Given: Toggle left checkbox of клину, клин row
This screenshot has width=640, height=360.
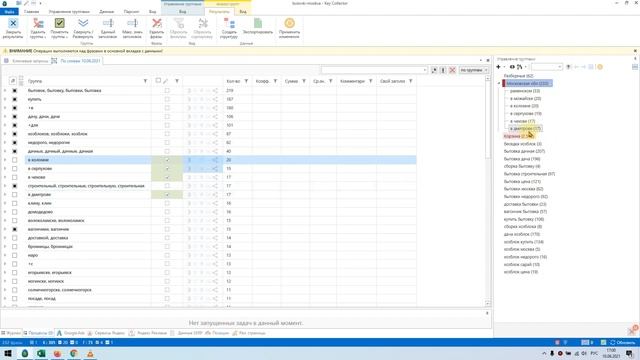Looking at the screenshot, I should [15, 203].
